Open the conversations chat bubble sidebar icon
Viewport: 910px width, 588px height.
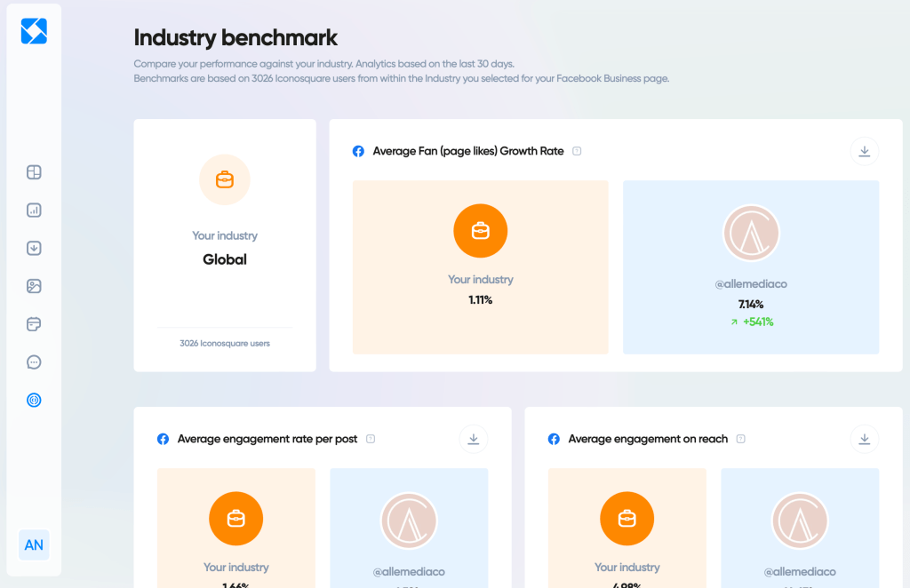[x=34, y=362]
